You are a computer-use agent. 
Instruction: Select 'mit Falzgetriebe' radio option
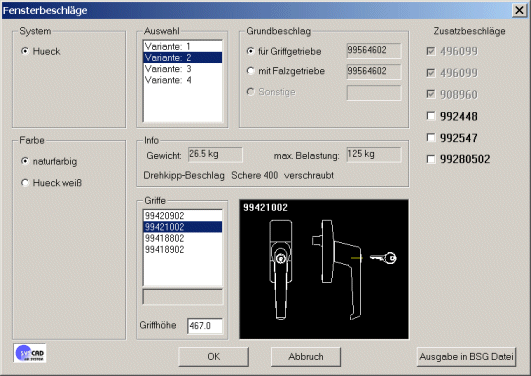click(250, 71)
